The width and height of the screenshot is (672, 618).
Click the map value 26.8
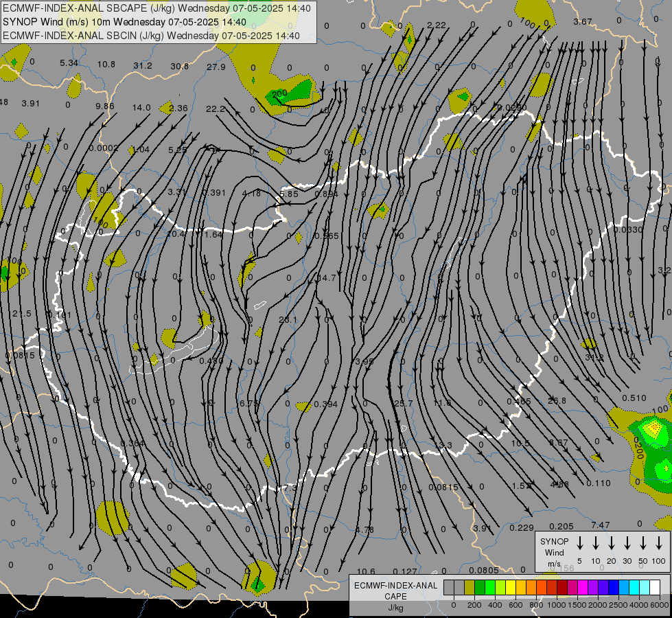click(557, 400)
